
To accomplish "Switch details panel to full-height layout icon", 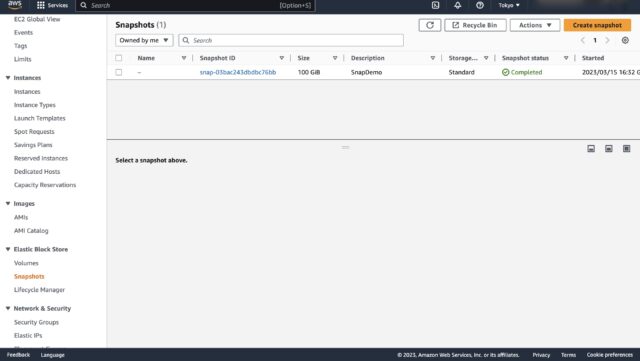I will (626, 148).
